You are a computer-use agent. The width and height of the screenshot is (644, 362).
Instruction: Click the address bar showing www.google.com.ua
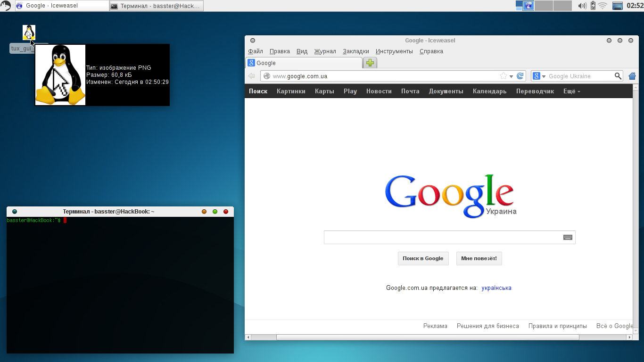[x=393, y=76]
